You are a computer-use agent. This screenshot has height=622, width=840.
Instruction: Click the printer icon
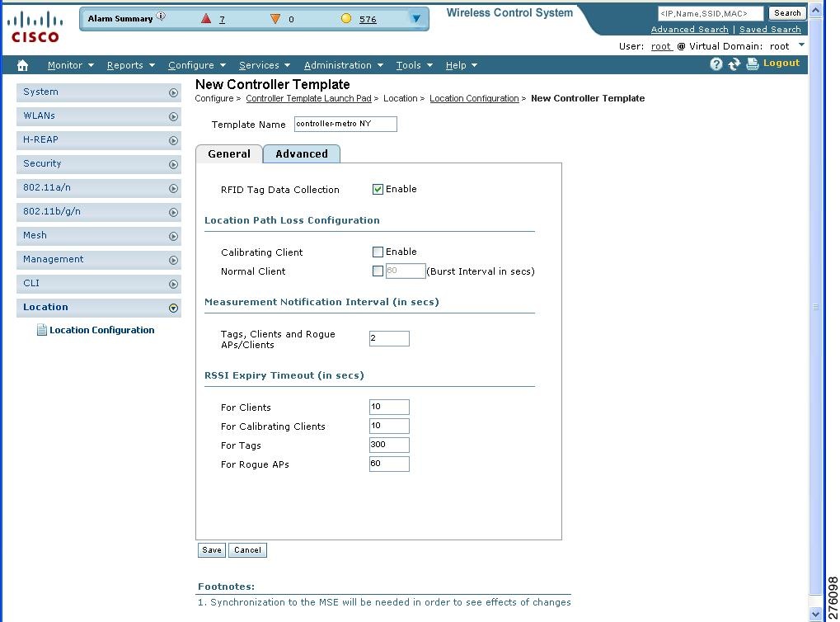click(x=752, y=64)
